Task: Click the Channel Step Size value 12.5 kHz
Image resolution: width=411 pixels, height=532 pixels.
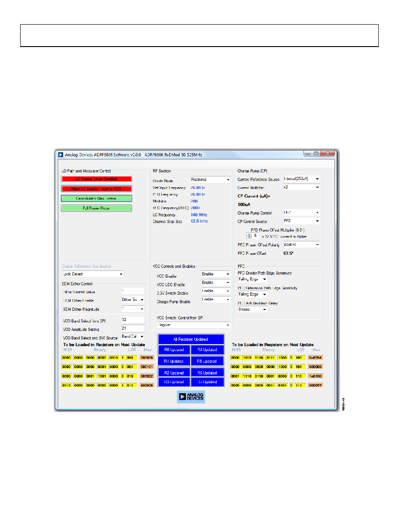Action: 199,221
